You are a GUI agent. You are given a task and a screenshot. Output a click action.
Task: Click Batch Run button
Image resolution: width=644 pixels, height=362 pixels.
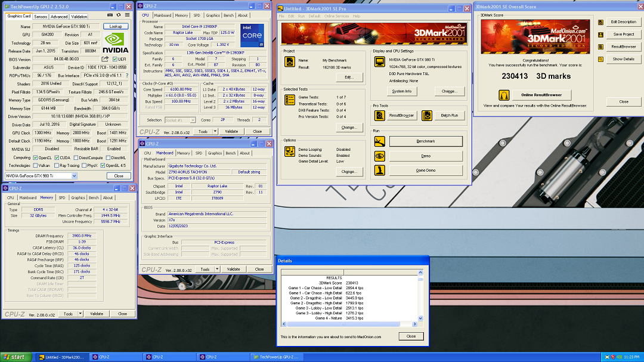tap(450, 116)
